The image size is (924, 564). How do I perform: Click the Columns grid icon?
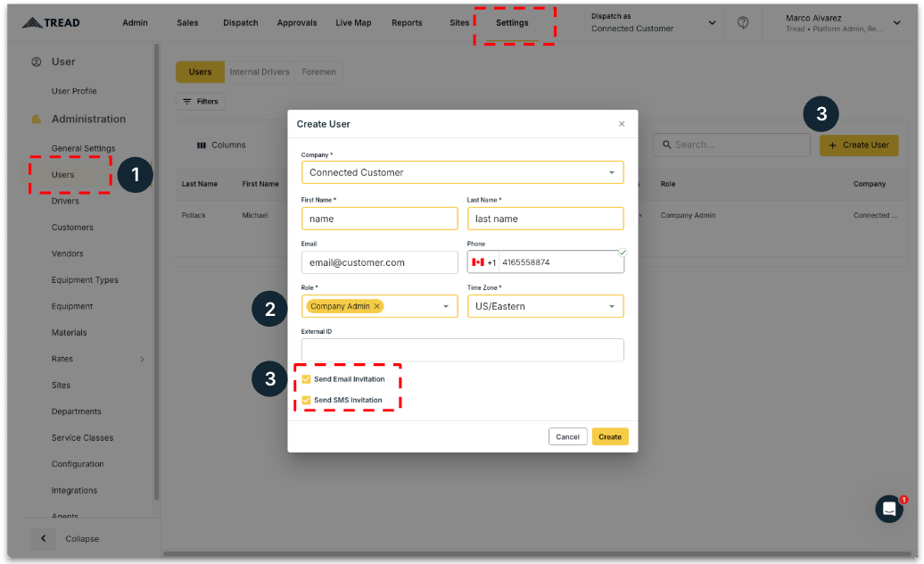tap(202, 145)
